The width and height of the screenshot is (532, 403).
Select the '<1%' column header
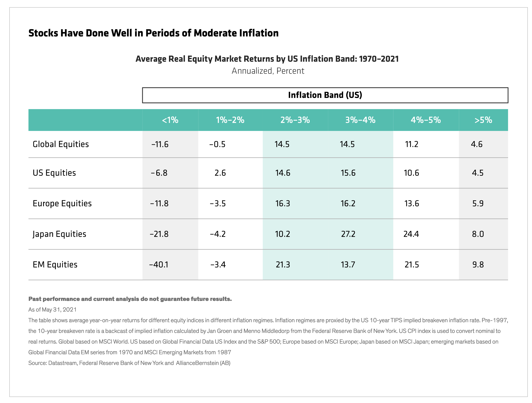pyautogui.click(x=170, y=120)
